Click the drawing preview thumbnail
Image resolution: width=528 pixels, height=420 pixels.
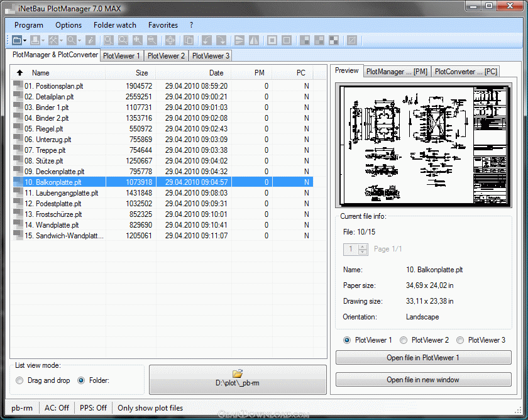[x=424, y=145]
